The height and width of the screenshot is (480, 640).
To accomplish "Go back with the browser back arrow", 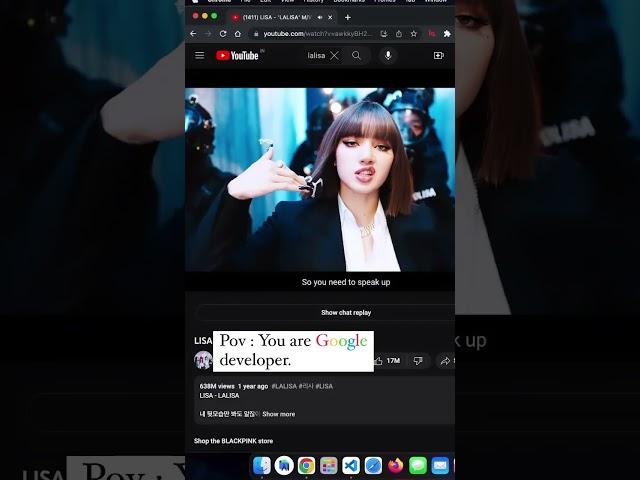I will point(193,34).
